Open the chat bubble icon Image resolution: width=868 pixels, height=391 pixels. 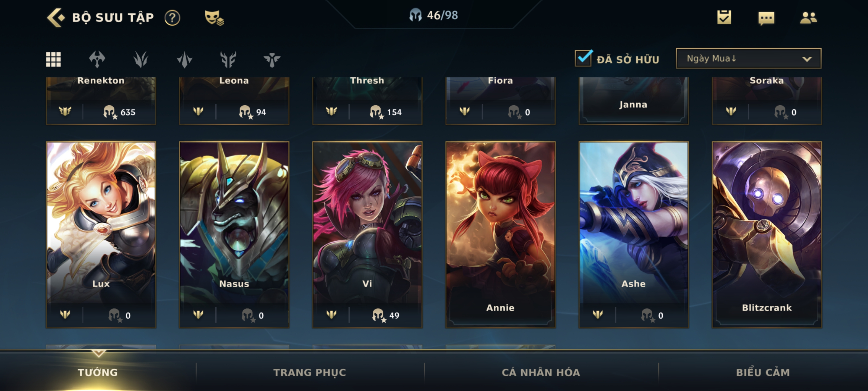coord(766,18)
